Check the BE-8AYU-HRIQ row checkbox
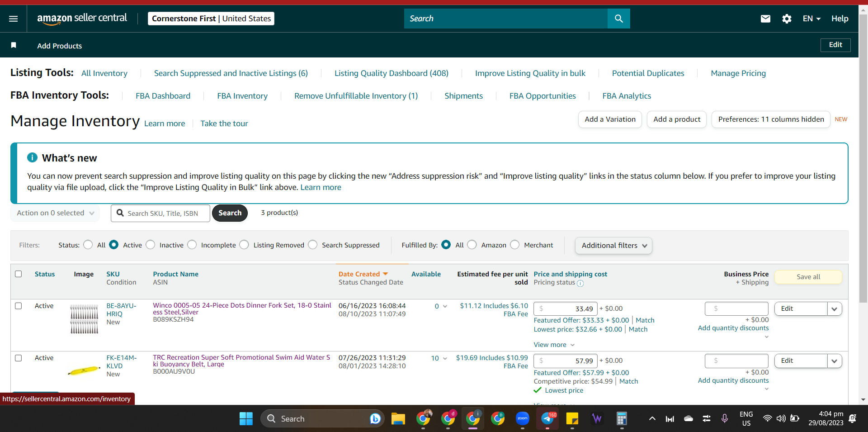The width and height of the screenshot is (868, 432). pos(19,306)
